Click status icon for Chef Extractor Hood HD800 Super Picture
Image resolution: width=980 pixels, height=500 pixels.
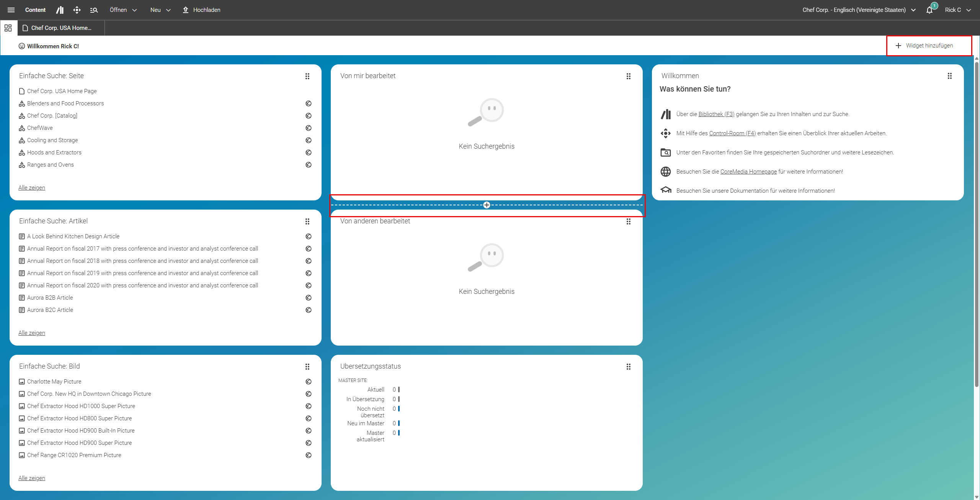tap(309, 418)
